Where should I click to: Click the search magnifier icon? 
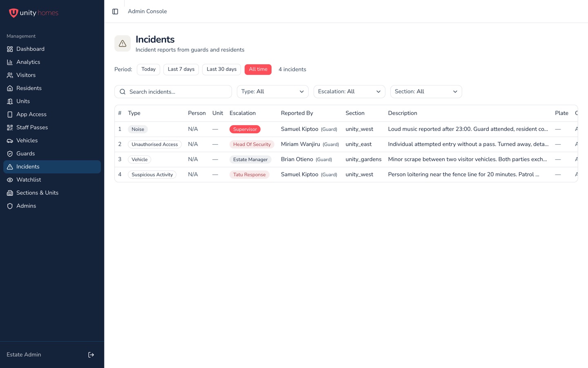coord(122,92)
